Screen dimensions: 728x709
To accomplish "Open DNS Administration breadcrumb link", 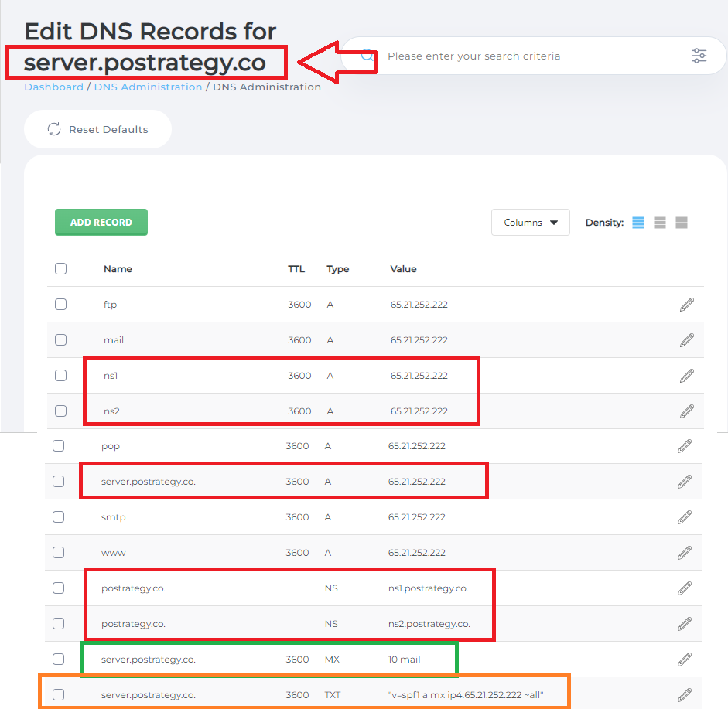I will click(x=147, y=87).
